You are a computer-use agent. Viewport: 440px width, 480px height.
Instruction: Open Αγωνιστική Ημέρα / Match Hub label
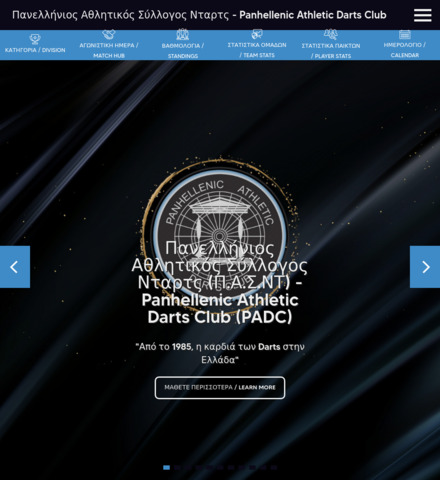point(109,50)
